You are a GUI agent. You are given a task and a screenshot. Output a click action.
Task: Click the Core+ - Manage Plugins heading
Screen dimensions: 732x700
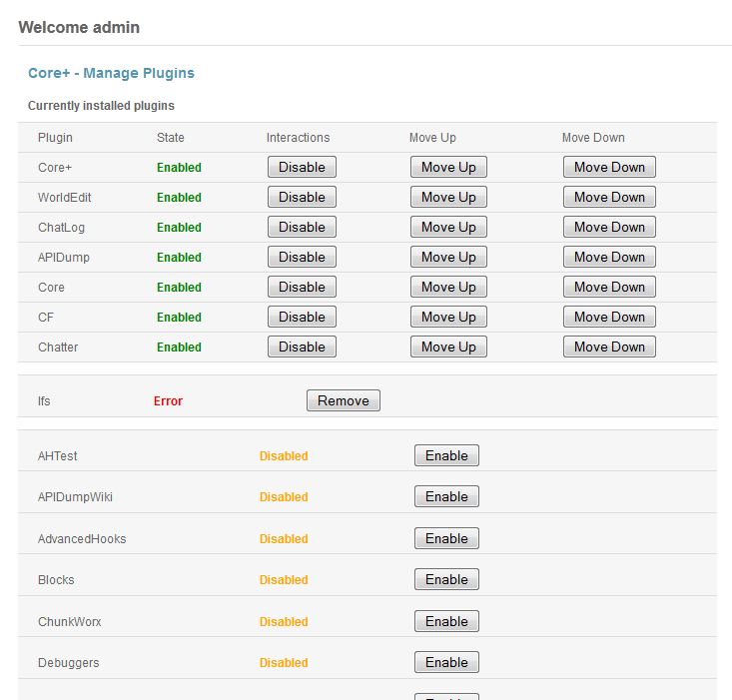[111, 73]
